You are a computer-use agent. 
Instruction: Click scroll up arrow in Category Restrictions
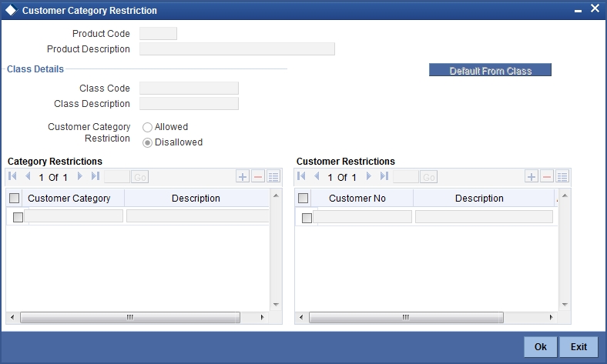click(276, 195)
